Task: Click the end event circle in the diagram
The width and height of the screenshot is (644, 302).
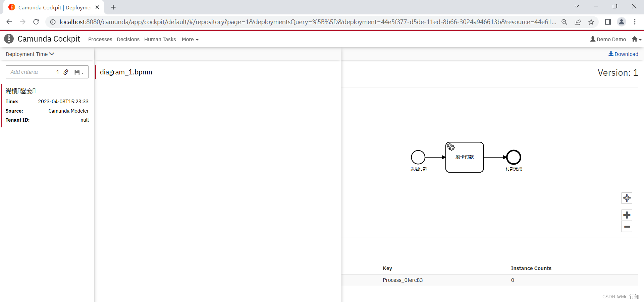Action: tap(514, 157)
